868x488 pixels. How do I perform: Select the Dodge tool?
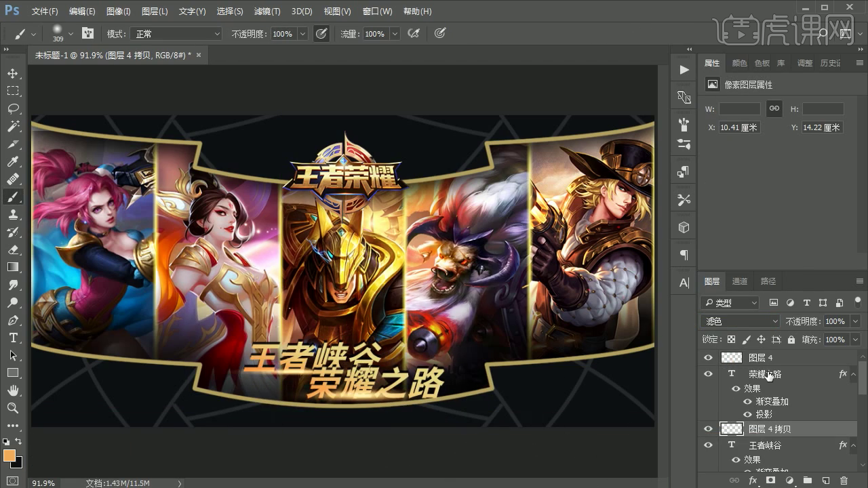tap(12, 302)
